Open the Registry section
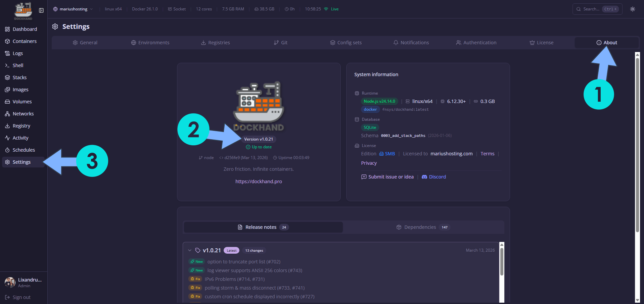The width and height of the screenshot is (644, 304). [x=21, y=125]
